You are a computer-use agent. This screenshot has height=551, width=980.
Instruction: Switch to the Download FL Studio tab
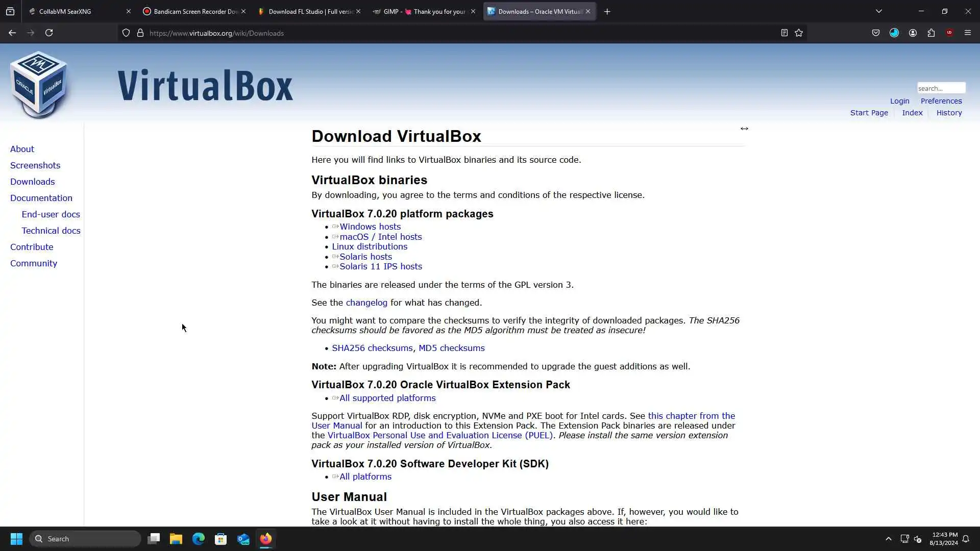point(306,11)
